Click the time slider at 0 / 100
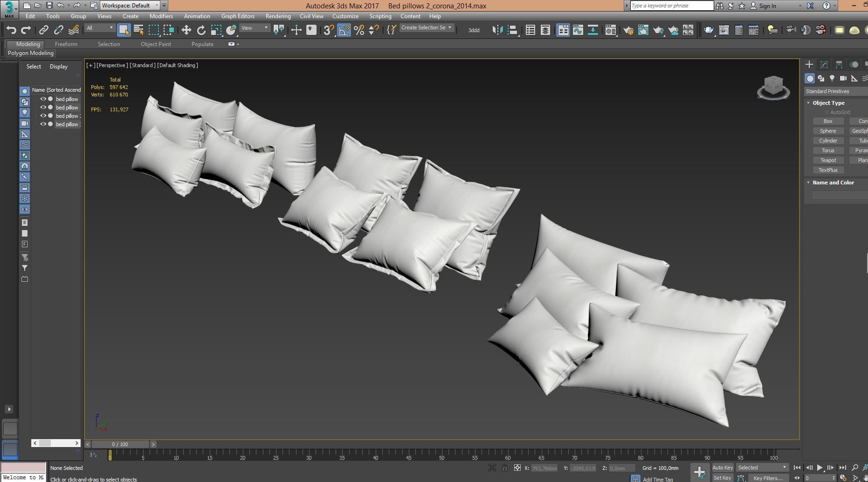Image resolution: width=868 pixels, height=482 pixels. 120,444
